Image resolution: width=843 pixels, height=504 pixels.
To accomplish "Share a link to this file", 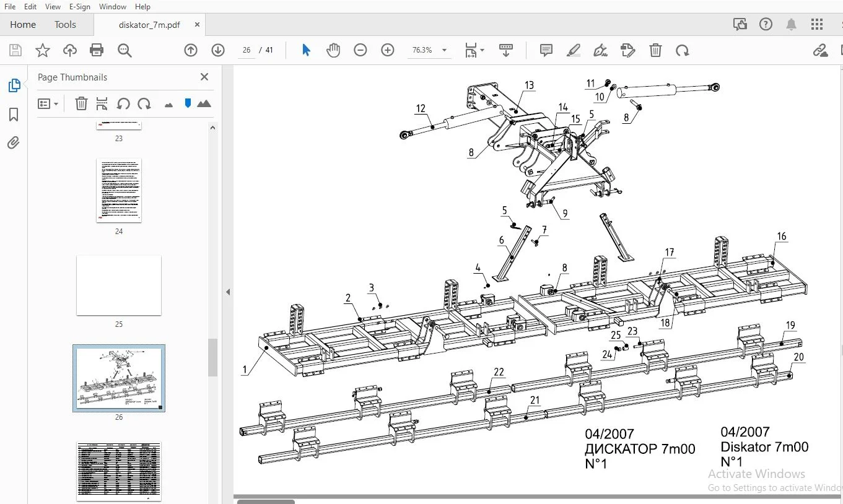I will [821, 50].
